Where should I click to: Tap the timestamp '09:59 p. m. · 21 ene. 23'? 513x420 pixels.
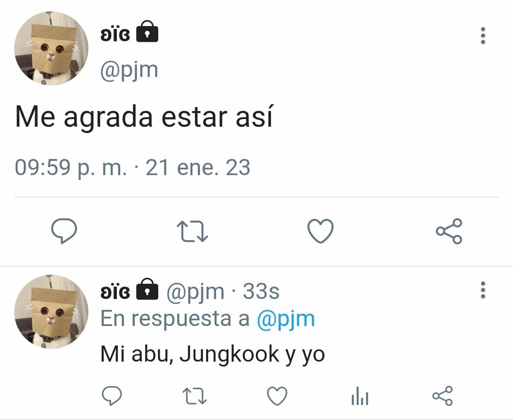pos(133,168)
